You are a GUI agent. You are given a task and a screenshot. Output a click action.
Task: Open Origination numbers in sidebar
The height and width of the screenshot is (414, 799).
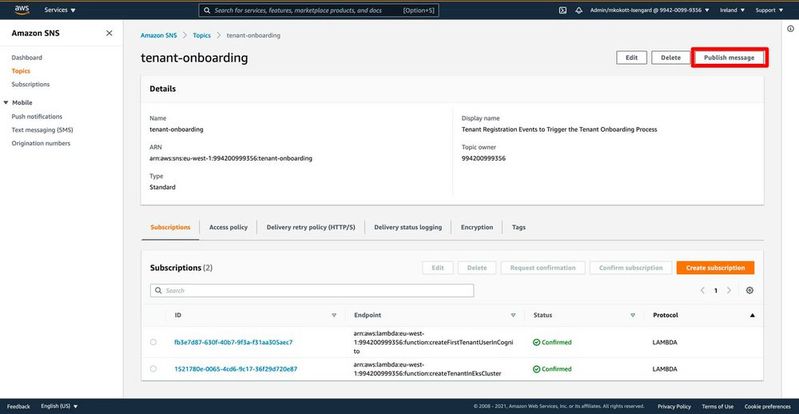coord(41,143)
